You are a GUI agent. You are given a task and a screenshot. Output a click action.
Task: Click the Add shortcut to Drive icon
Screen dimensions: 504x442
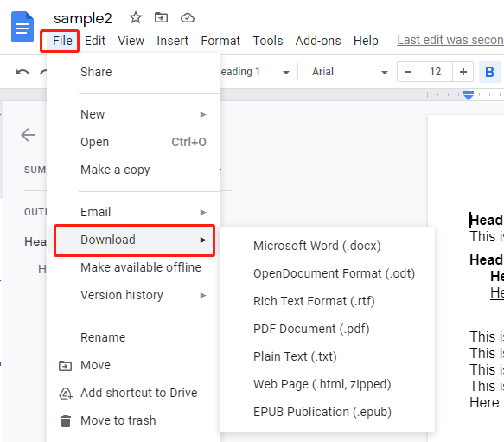tap(66, 393)
